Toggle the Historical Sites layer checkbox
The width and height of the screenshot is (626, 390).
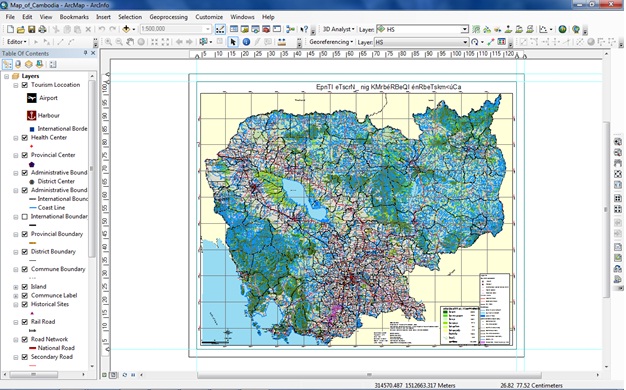coord(25,305)
